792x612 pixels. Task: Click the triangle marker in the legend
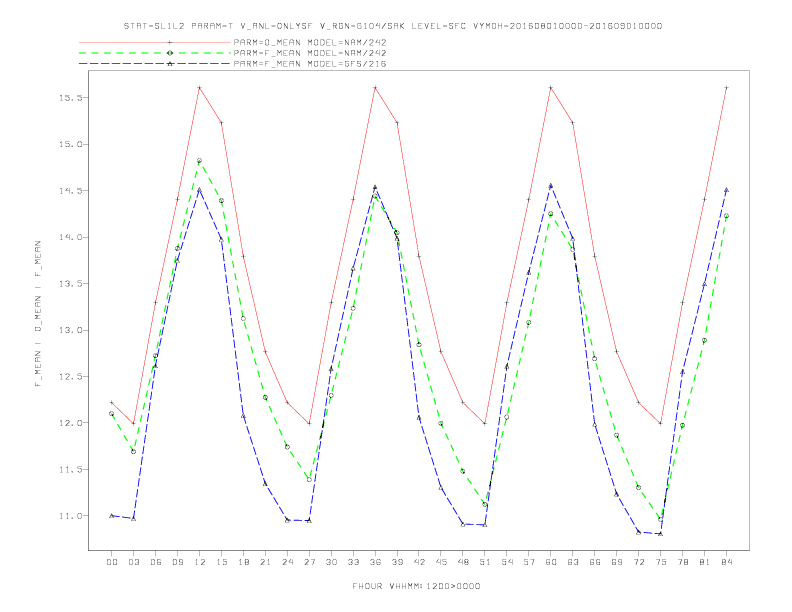[170, 64]
